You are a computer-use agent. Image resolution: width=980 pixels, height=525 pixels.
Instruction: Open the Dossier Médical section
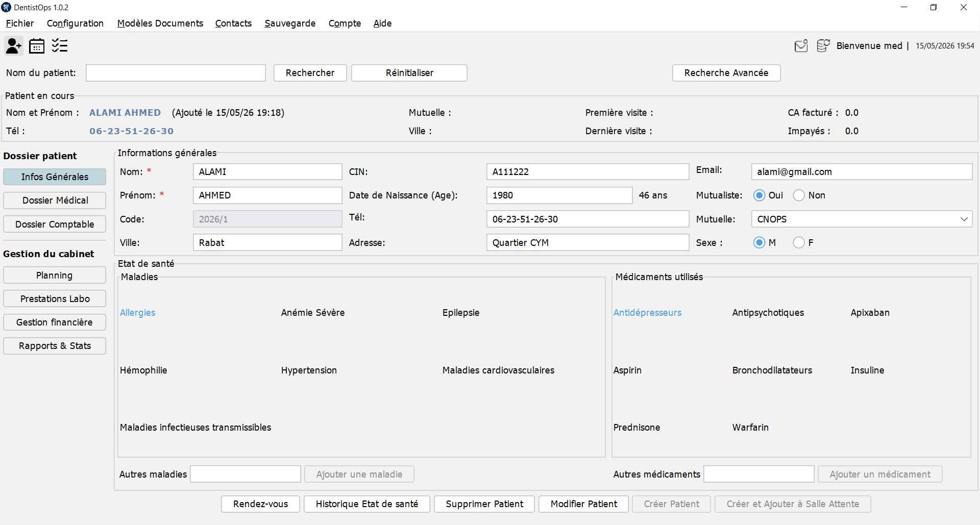click(55, 201)
